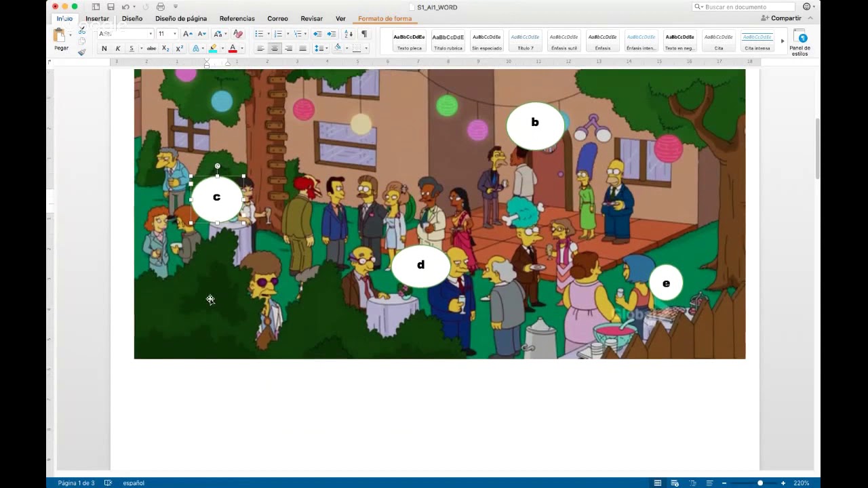Toggle paragraph marks pilcrow display
This screenshot has width=868, height=488.
pyautogui.click(x=364, y=34)
